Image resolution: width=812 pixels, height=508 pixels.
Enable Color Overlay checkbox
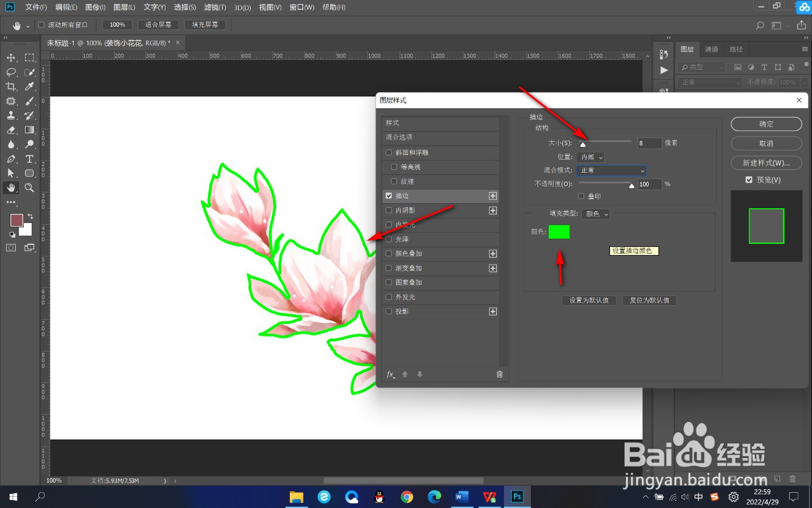(x=389, y=253)
